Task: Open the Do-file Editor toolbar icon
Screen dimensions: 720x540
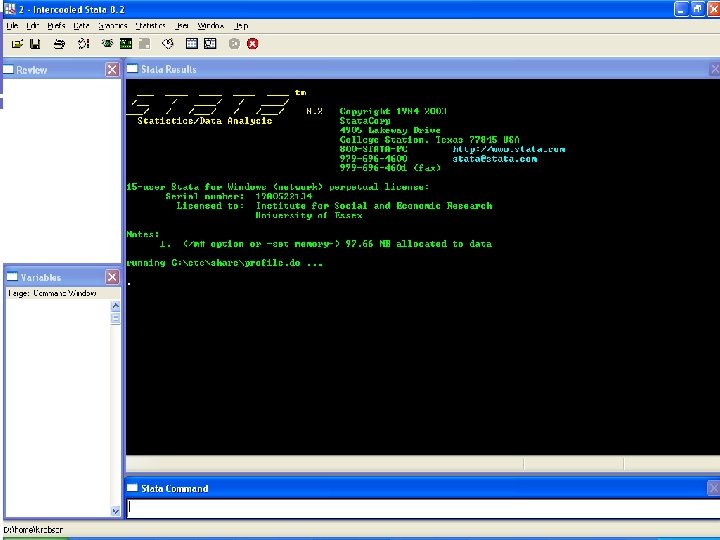Action: click(168, 44)
